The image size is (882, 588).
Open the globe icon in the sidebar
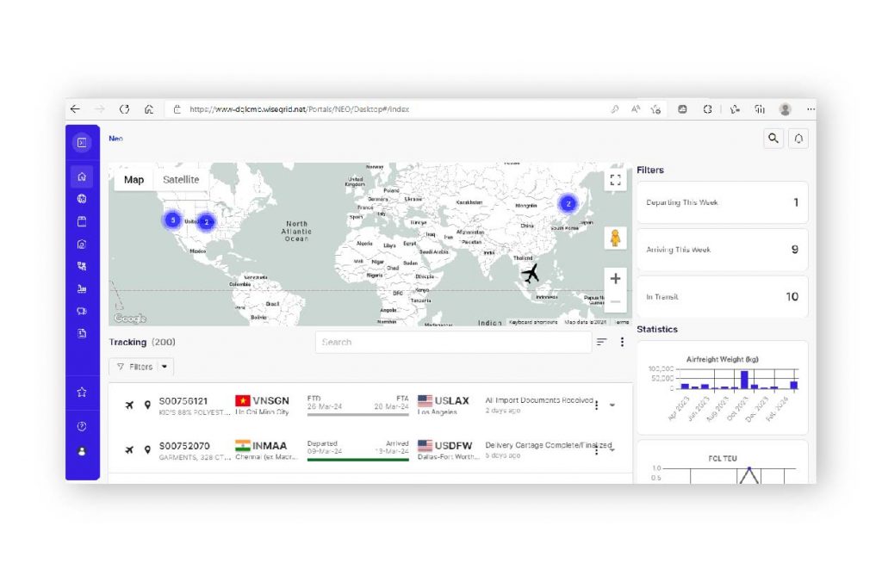pos(82,199)
